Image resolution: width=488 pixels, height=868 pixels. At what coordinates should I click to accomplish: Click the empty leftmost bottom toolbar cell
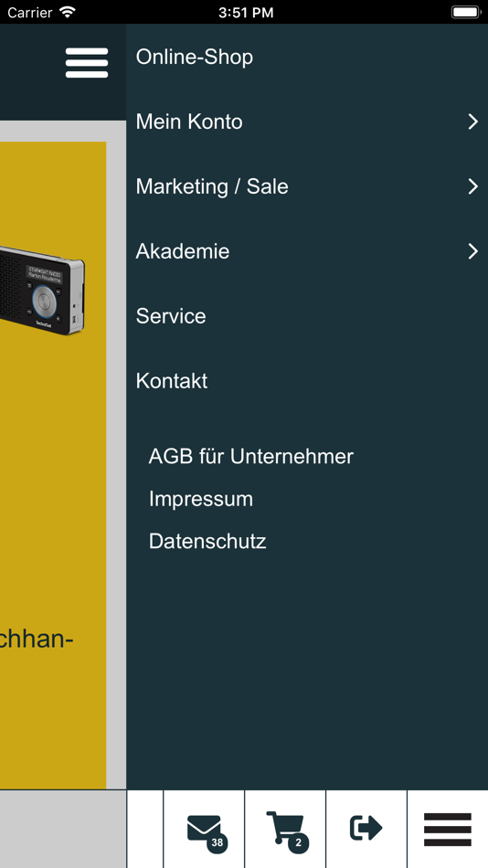(145, 829)
